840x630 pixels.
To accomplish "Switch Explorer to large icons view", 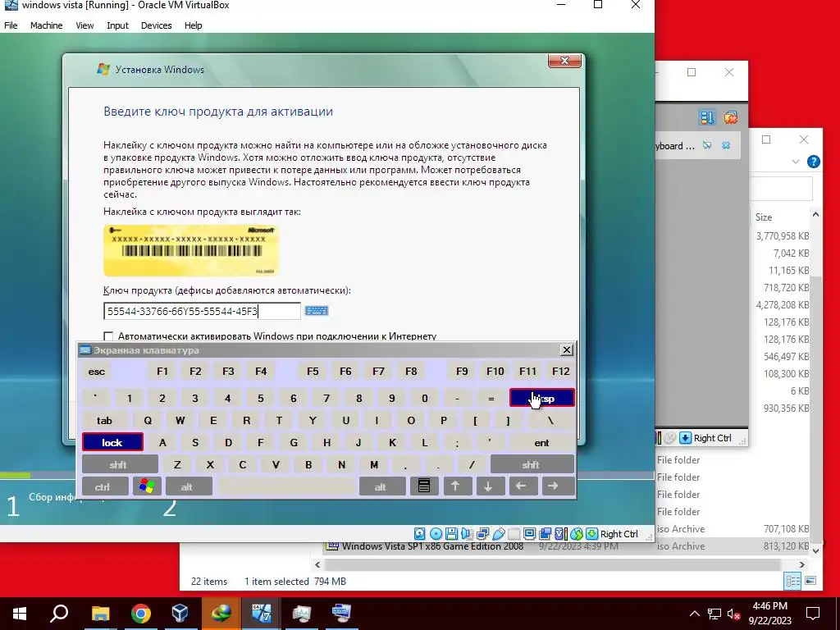I will (x=810, y=580).
